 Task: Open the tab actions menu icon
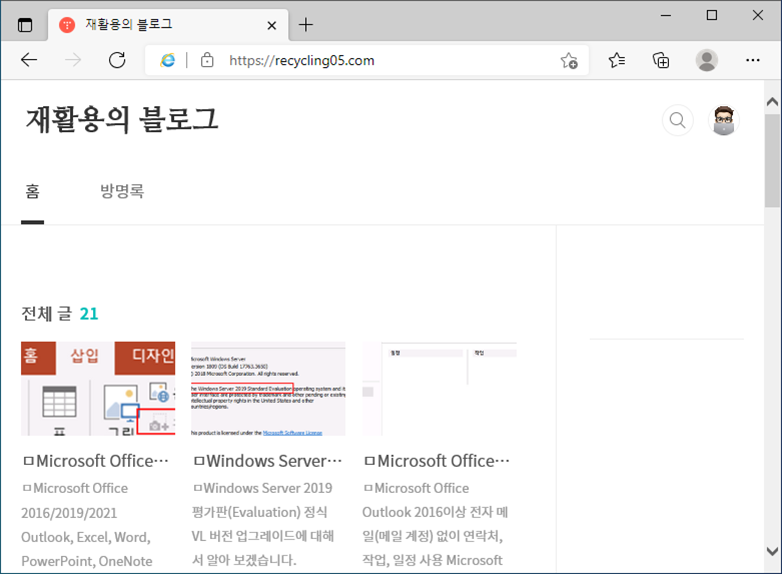(24, 24)
